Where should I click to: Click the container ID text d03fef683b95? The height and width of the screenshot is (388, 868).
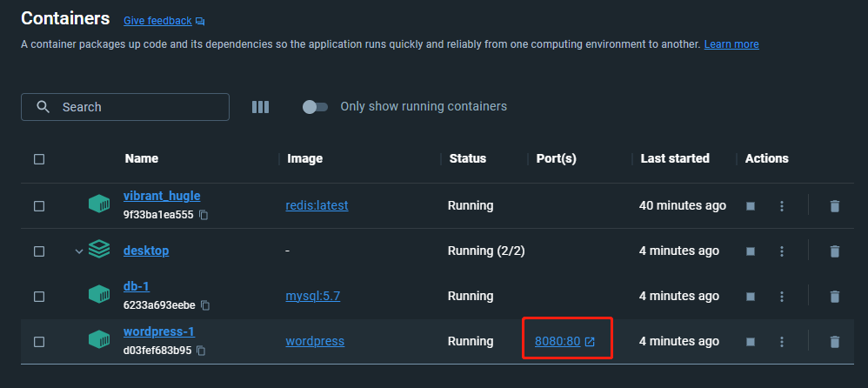tap(157, 351)
